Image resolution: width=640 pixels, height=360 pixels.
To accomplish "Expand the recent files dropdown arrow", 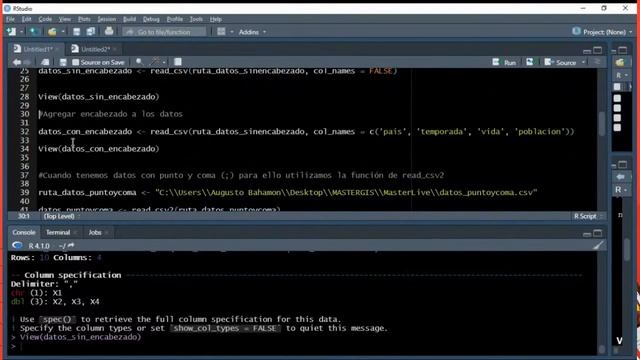I will tap(63, 32).
